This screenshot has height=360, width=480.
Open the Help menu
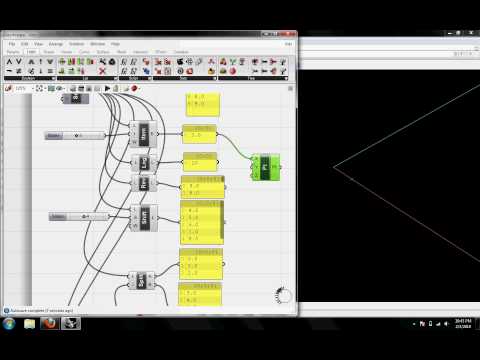point(115,44)
